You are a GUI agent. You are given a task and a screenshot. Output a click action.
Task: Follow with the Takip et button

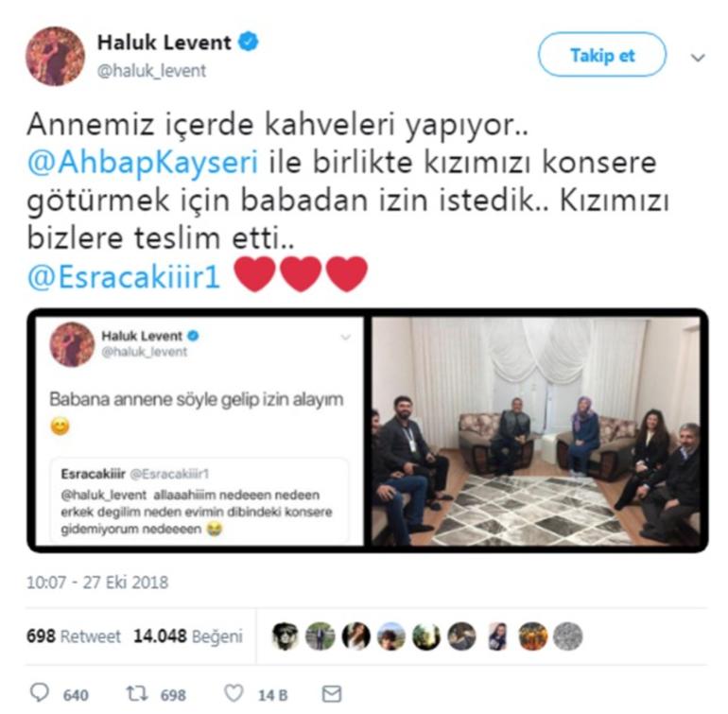point(602,55)
